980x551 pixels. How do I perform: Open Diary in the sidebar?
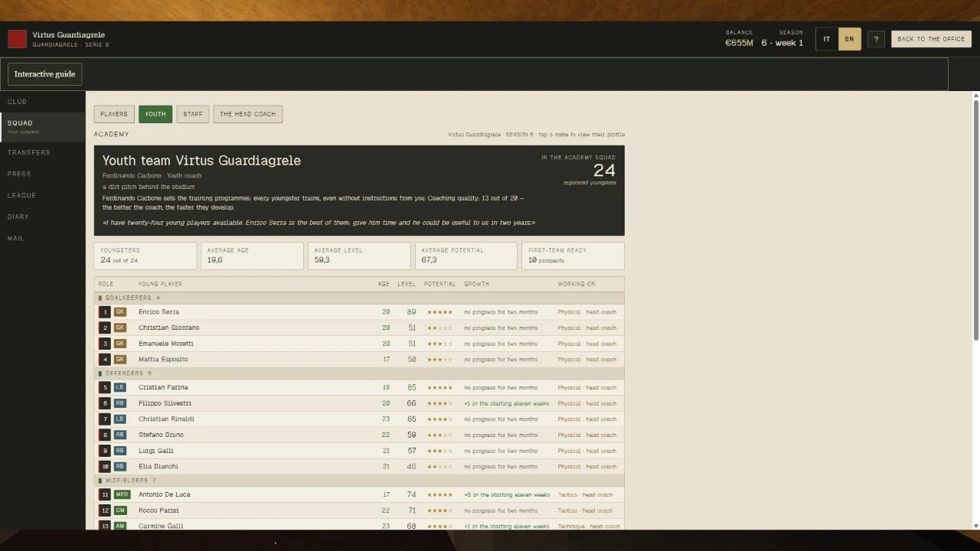pyautogui.click(x=43, y=217)
